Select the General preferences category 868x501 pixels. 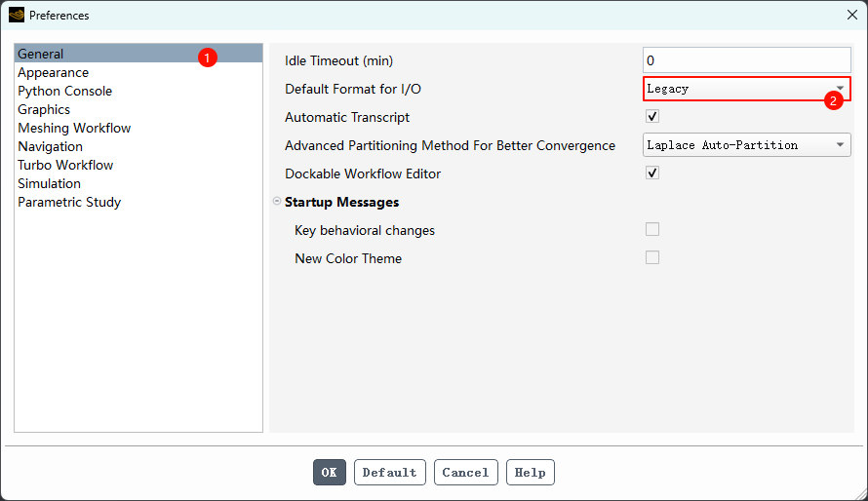41,55
